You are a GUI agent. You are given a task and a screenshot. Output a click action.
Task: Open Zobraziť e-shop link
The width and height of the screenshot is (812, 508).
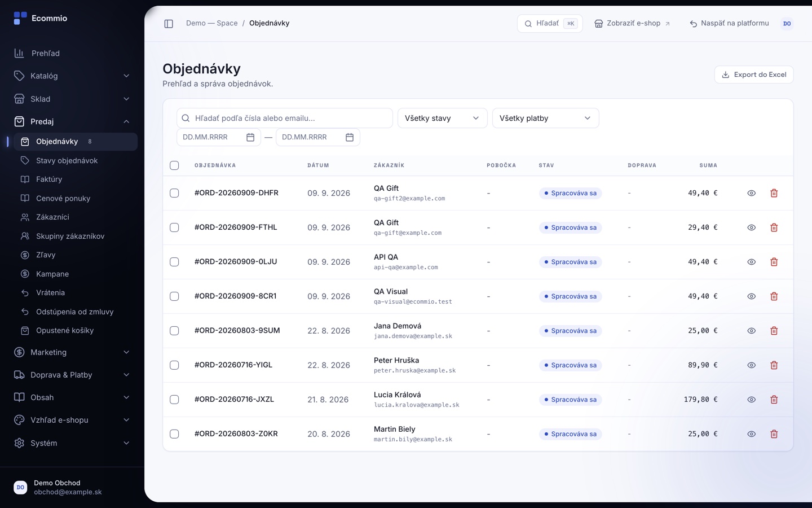pos(632,24)
